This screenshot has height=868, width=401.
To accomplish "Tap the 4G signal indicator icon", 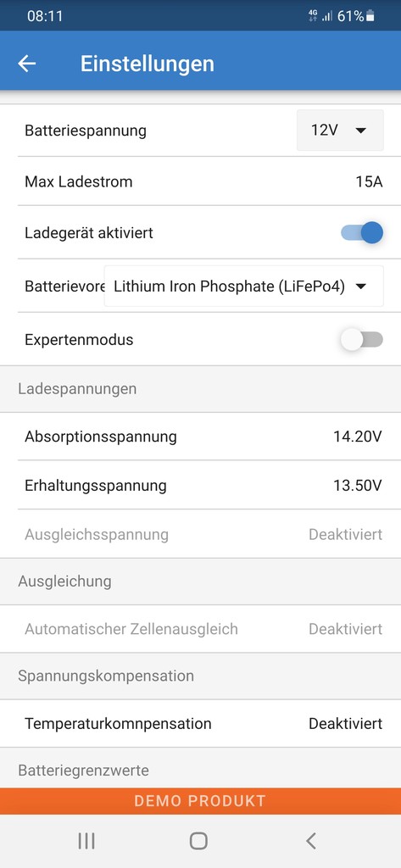I will [x=313, y=17].
